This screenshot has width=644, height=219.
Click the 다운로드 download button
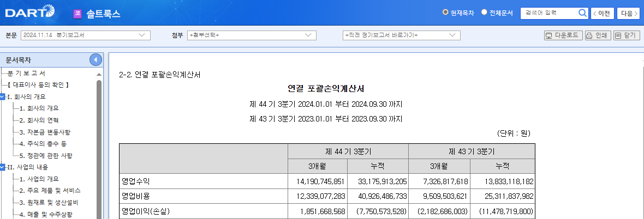pyautogui.click(x=563, y=35)
